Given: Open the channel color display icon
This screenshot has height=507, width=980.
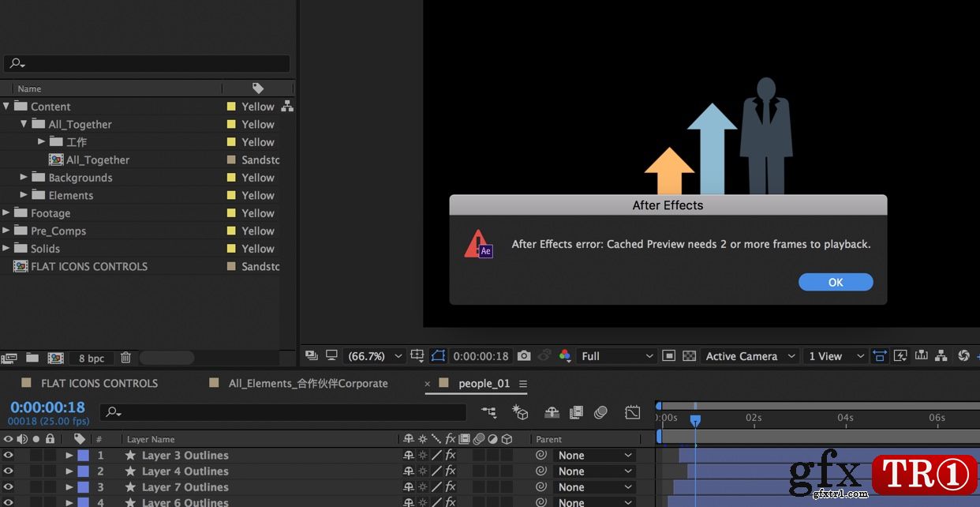Looking at the screenshot, I should click(x=564, y=356).
